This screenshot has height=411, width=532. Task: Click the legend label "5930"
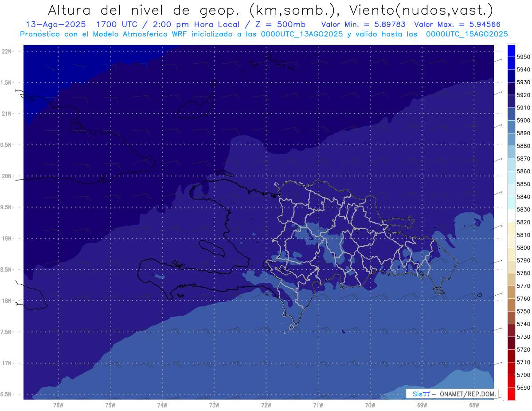pos(524,82)
